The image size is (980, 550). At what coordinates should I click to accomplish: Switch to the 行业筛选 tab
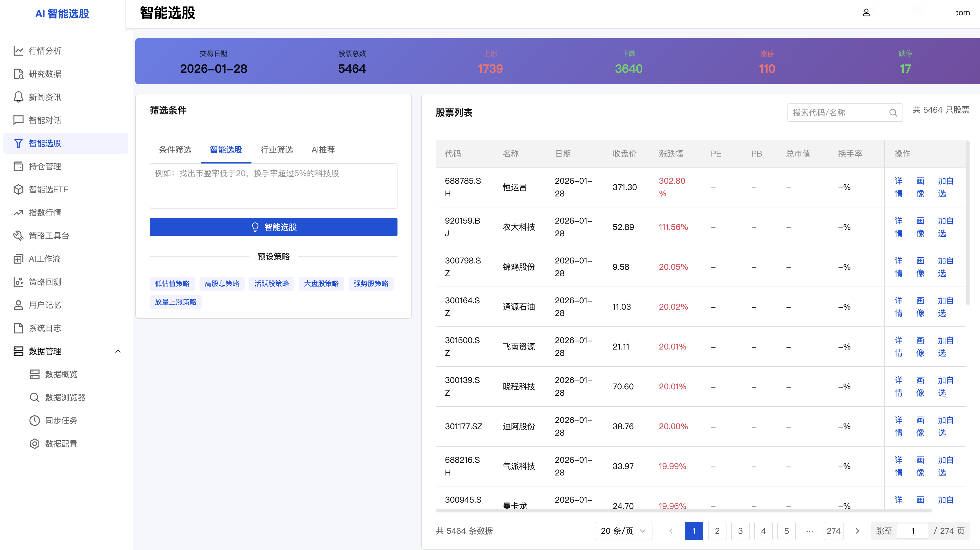277,150
